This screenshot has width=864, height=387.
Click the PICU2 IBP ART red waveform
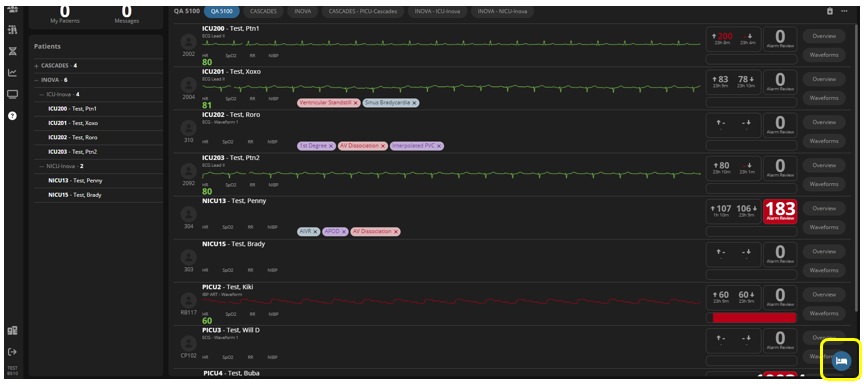click(451, 302)
